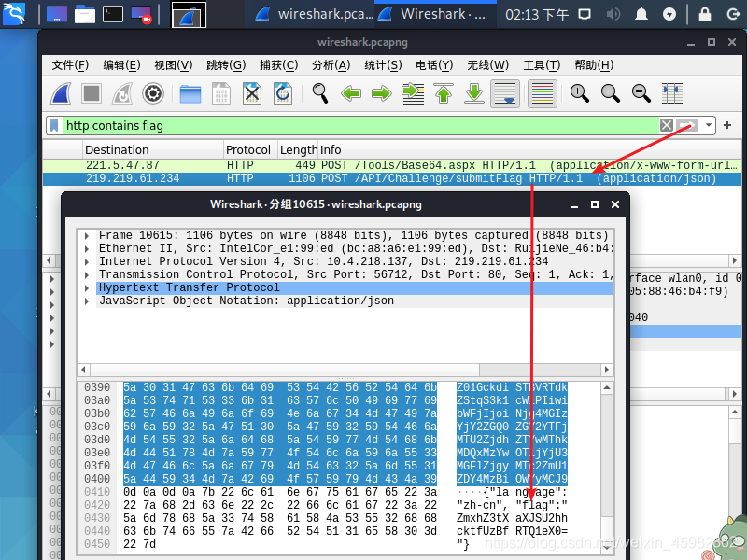
Task: Reload the capture file icon
Action: pos(283,93)
